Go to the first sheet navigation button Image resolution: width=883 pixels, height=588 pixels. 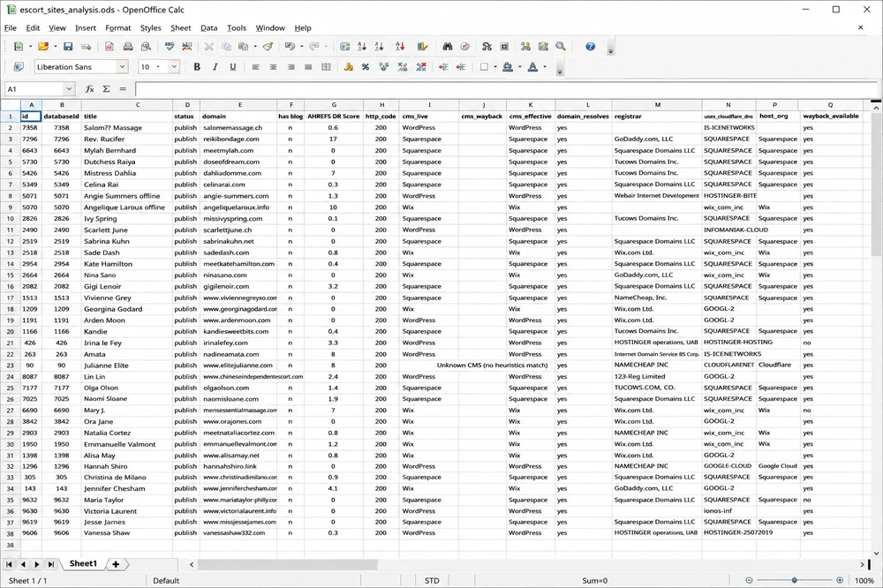(9, 564)
